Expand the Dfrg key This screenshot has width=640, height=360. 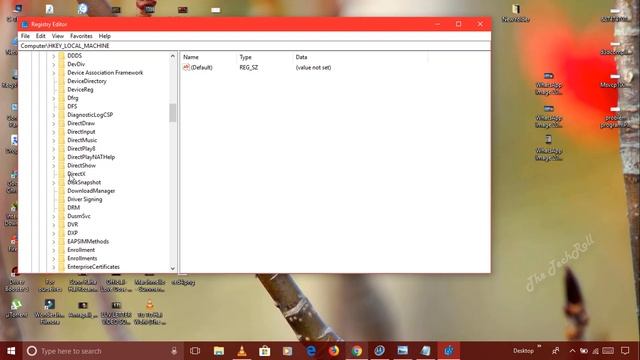coord(53,98)
